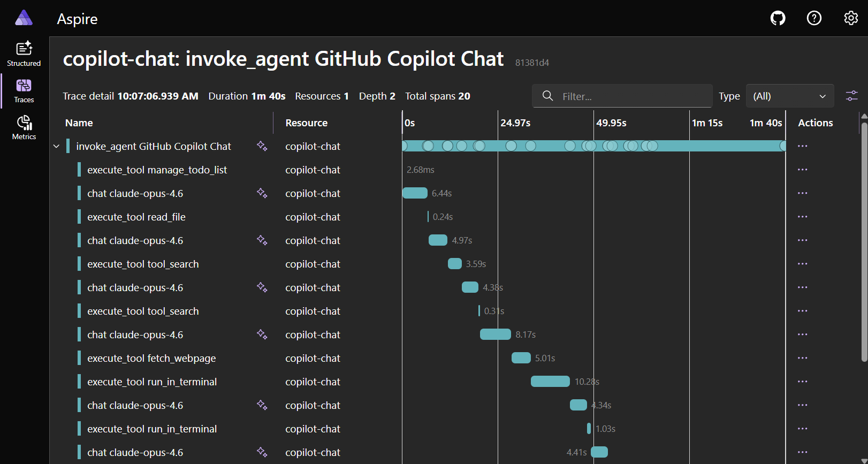
Task: Open the Type dropdown showing (All)
Action: coord(790,96)
